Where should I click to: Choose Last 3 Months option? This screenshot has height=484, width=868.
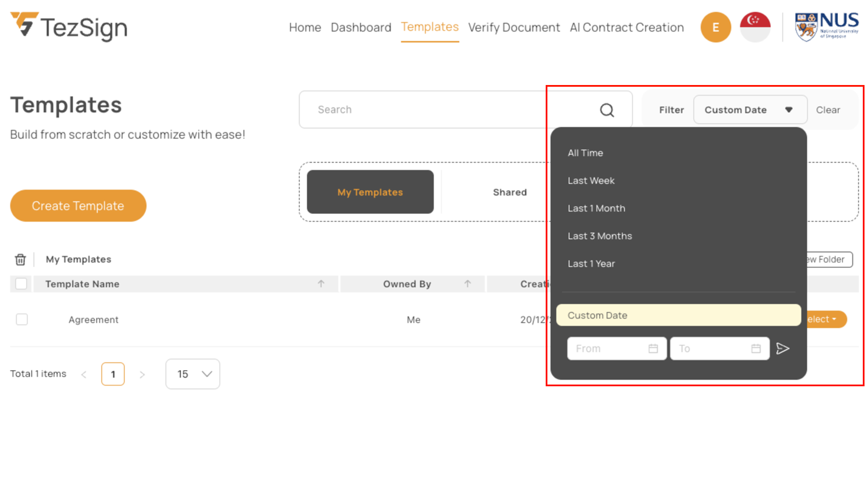point(599,236)
